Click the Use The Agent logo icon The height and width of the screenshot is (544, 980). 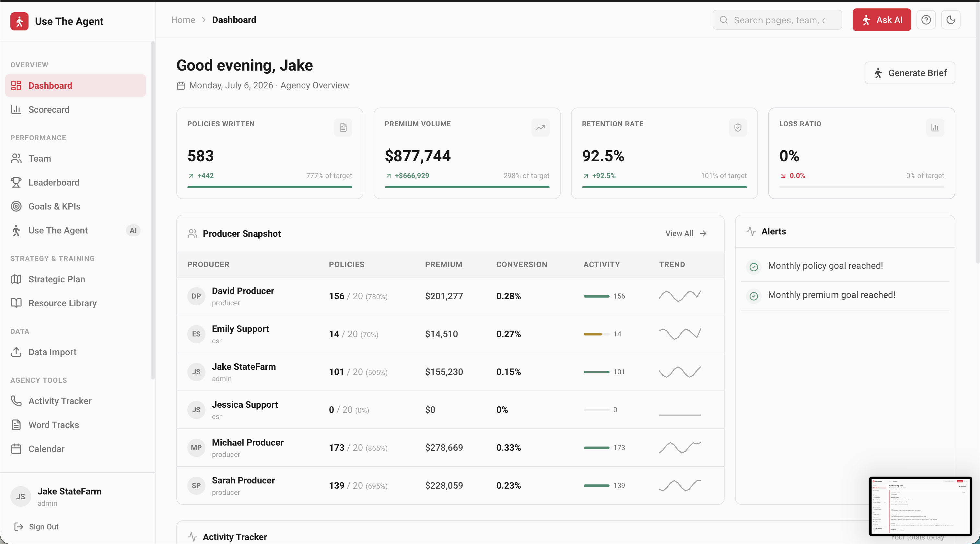coord(19,21)
